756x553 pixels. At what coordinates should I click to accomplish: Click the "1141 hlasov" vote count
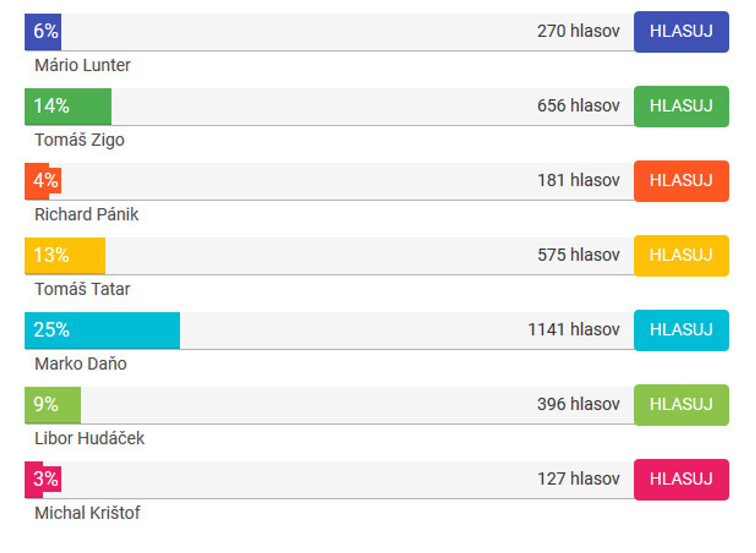pos(574,330)
